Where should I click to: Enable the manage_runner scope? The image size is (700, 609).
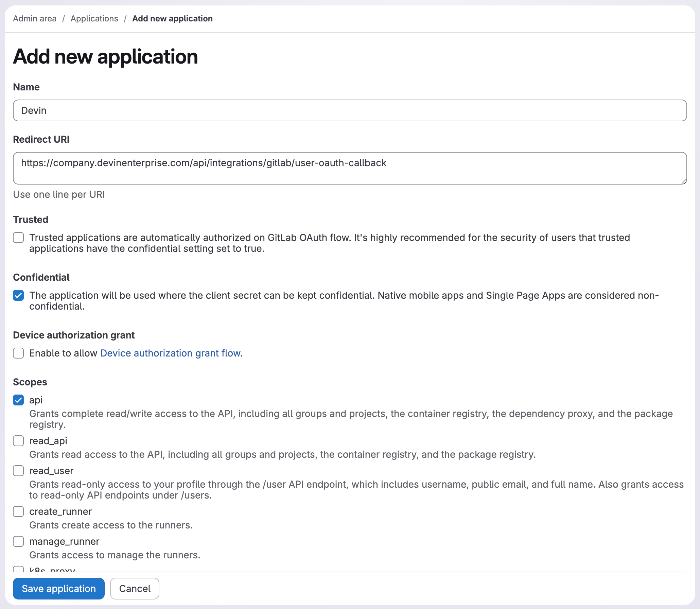pos(18,541)
